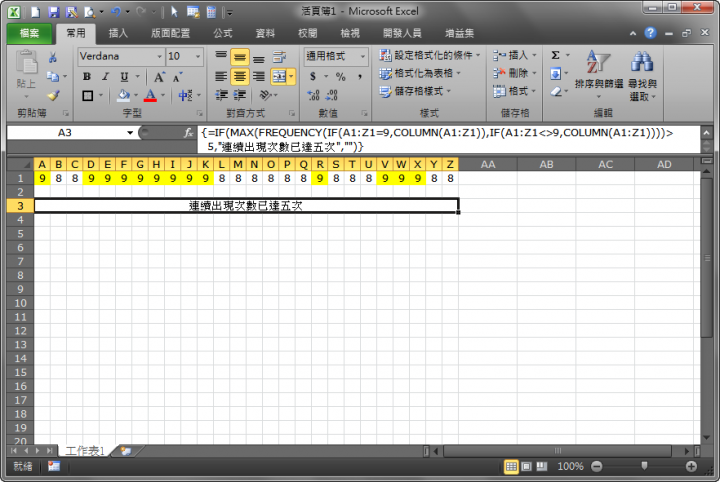Switch to the 版面配置 ribbon tab
The width and height of the screenshot is (720, 482).
click(x=170, y=34)
